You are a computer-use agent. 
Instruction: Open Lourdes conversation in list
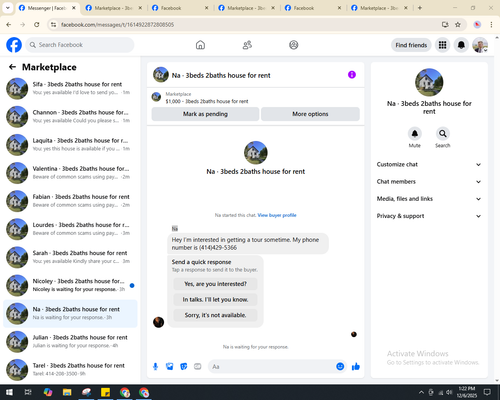pos(70,229)
